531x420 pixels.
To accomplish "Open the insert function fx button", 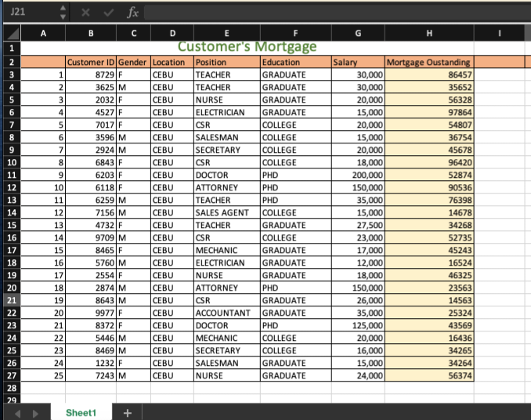I will [x=132, y=13].
